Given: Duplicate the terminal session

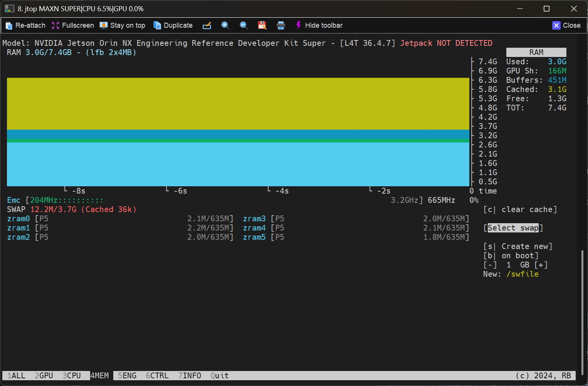Looking at the screenshot, I should [173, 25].
